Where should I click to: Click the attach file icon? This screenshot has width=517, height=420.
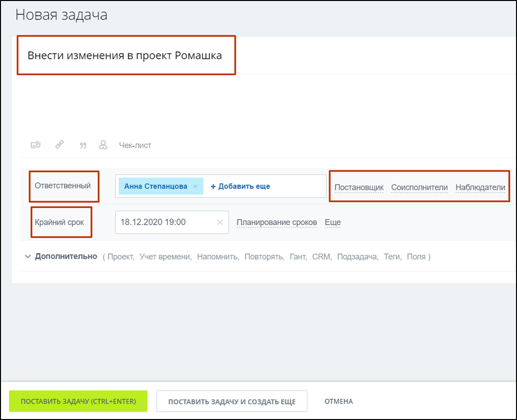coord(35,145)
